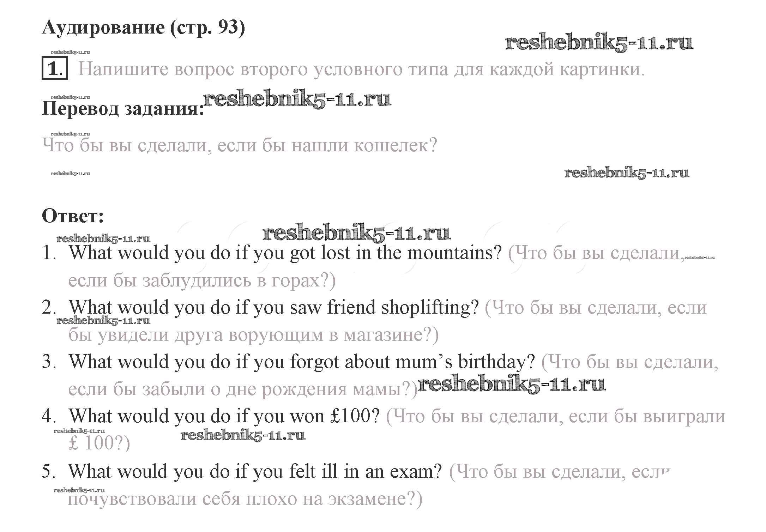Click the list number "5." in the answers
This screenshot has height=532, width=766.
tap(48, 471)
